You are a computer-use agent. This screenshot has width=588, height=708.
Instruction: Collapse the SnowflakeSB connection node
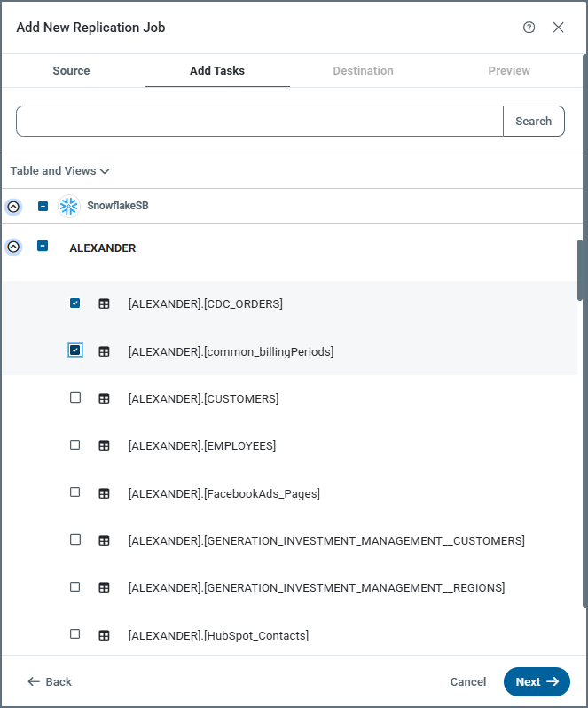[x=13, y=206]
